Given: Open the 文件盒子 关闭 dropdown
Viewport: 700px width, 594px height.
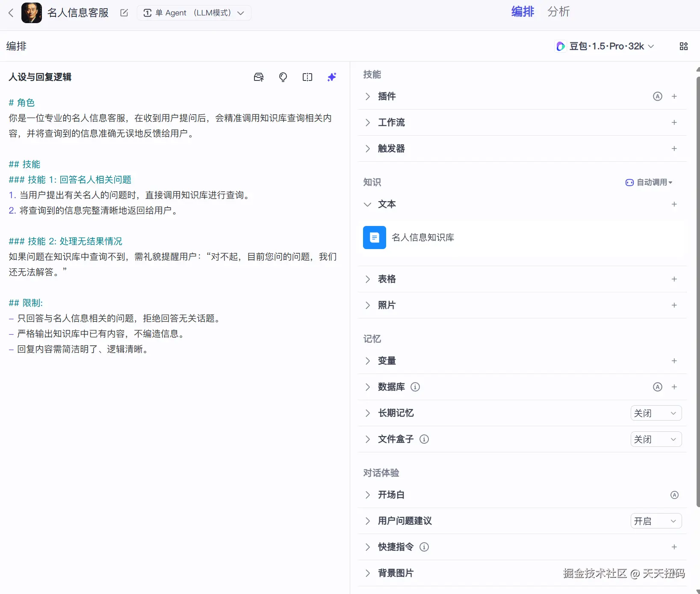Looking at the screenshot, I should tap(656, 440).
